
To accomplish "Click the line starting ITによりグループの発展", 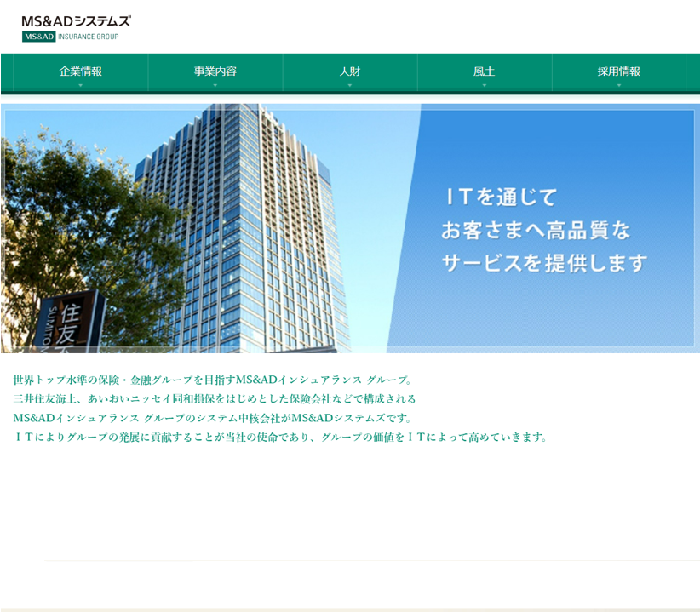I will [280, 438].
